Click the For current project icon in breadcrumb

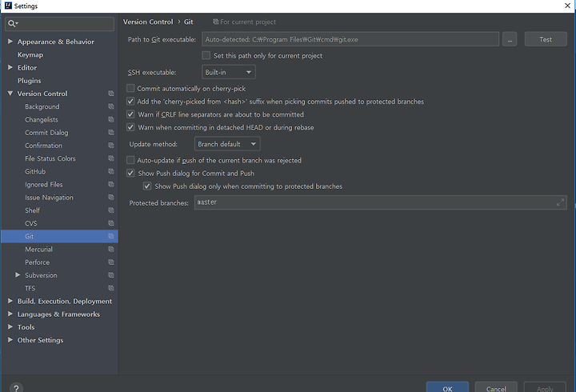[x=216, y=22]
